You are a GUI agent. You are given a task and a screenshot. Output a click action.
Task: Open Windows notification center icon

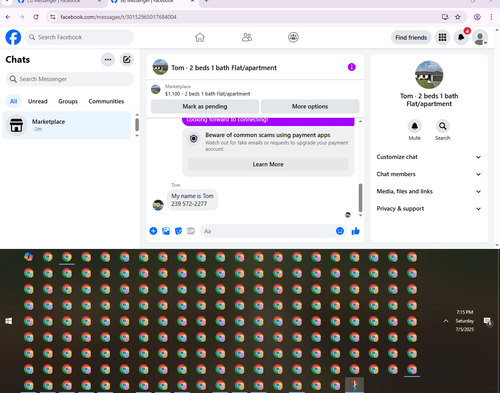(x=488, y=322)
